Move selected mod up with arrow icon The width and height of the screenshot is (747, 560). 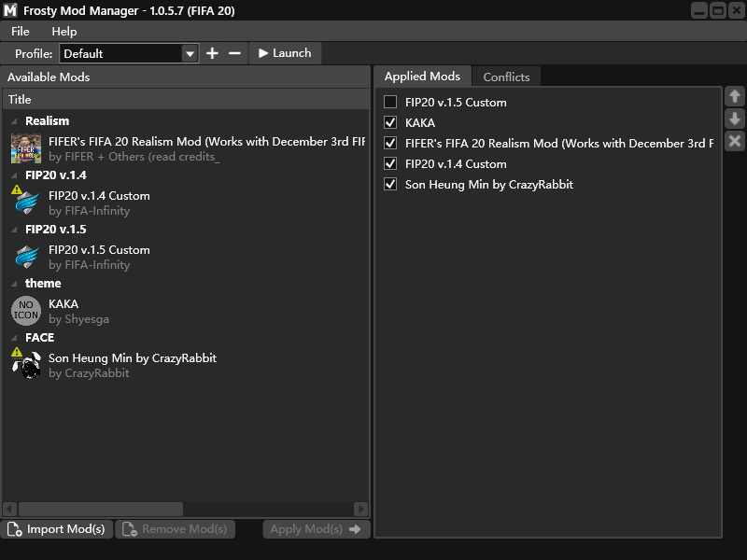point(735,96)
